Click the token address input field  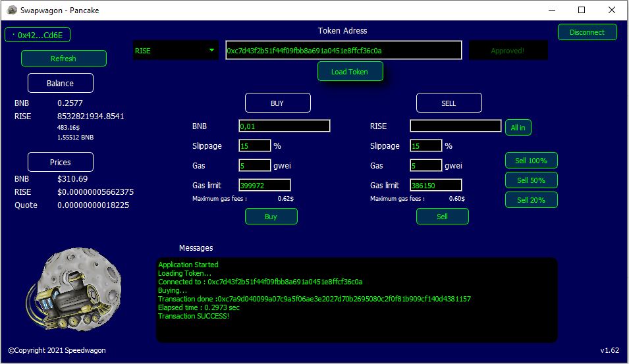click(x=343, y=51)
